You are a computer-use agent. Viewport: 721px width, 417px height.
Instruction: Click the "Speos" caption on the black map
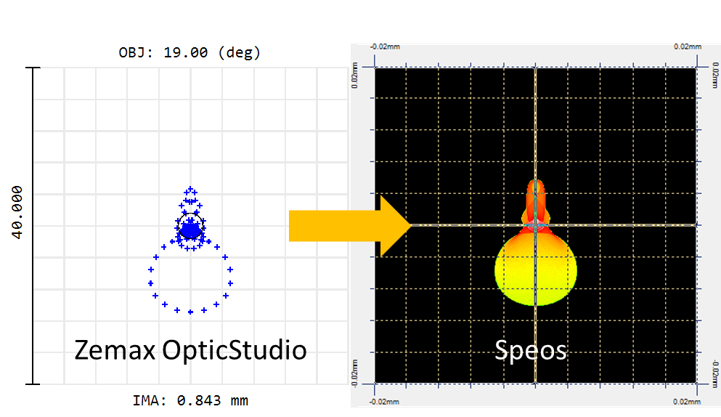coord(531,350)
